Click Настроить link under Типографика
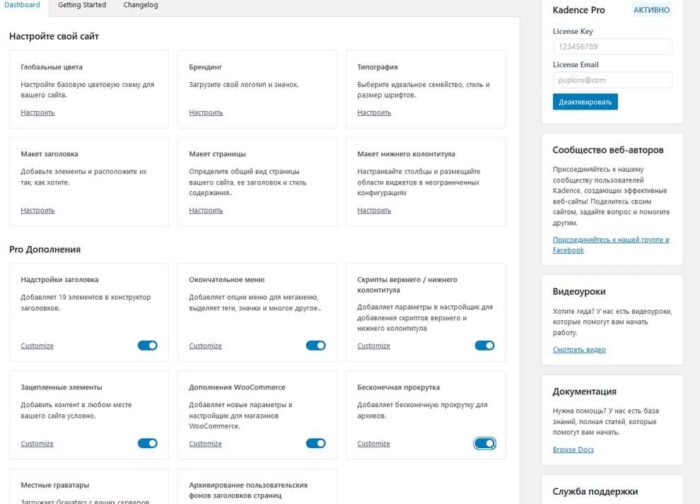The width and height of the screenshot is (700, 504). pos(374,112)
